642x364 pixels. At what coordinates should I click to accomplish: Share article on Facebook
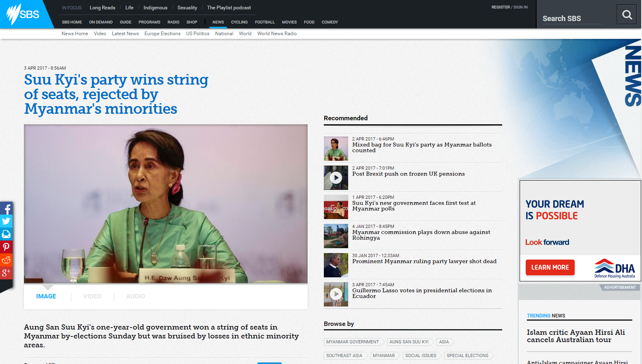point(6,209)
